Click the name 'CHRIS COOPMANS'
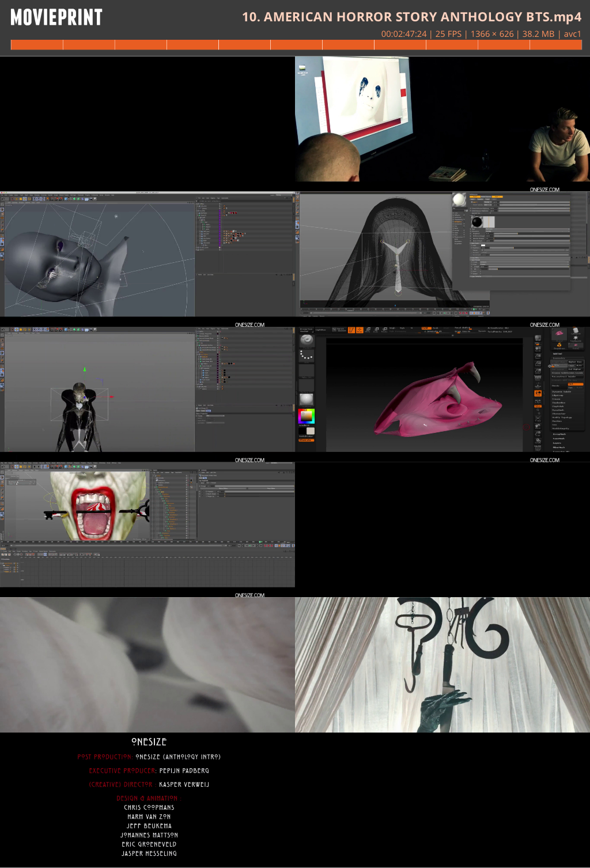 149,807
